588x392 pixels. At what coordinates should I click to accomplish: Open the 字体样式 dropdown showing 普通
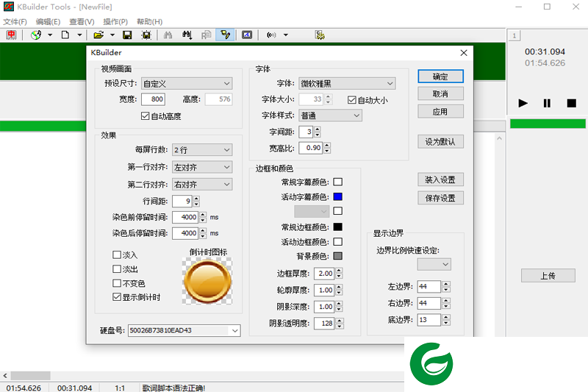point(330,115)
